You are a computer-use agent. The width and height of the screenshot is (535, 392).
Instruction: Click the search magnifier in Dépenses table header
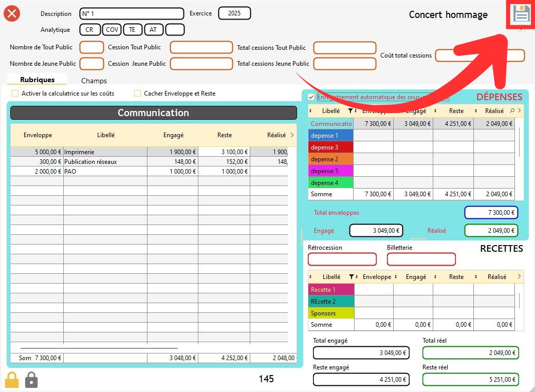[x=512, y=110]
